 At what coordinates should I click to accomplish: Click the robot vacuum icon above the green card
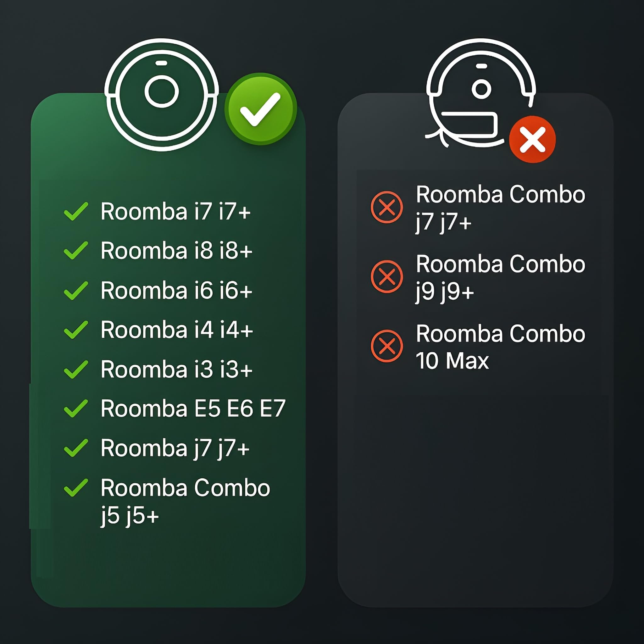pyautogui.click(x=162, y=94)
